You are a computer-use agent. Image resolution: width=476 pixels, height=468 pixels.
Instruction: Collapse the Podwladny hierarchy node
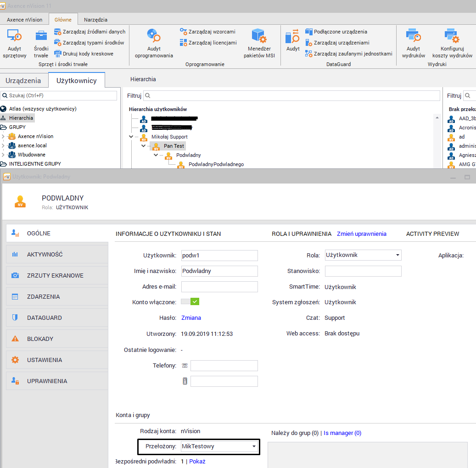coord(156,155)
